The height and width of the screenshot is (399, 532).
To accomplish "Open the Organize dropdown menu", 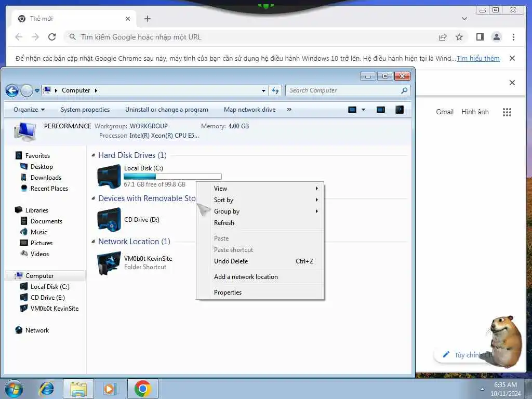I will tap(29, 110).
